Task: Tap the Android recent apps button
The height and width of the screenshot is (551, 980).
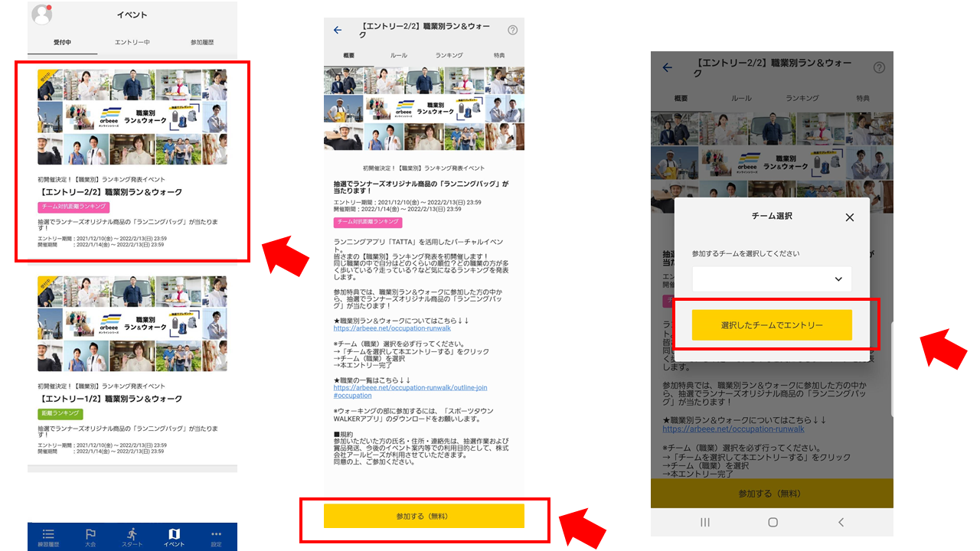Action: 705,522
